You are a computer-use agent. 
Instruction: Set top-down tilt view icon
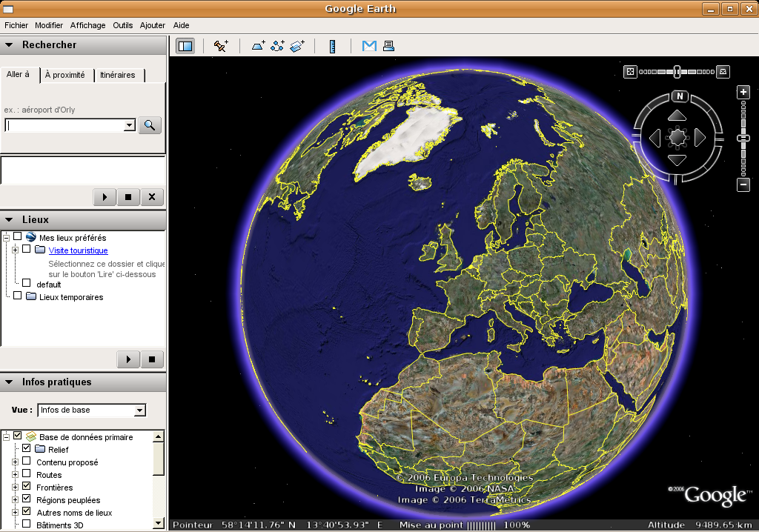coord(630,72)
